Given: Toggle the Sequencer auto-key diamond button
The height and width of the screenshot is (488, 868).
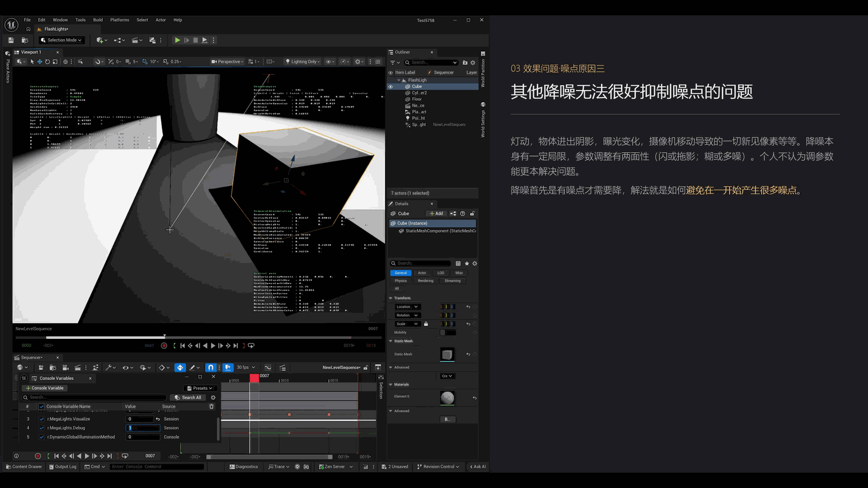Looking at the screenshot, I should point(180,368).
